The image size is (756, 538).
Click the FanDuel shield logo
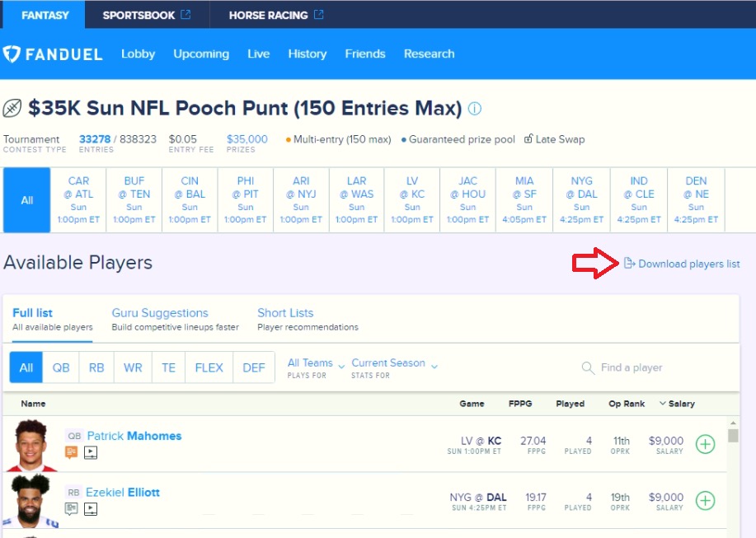pyautogui.click(x=12, y=54)
